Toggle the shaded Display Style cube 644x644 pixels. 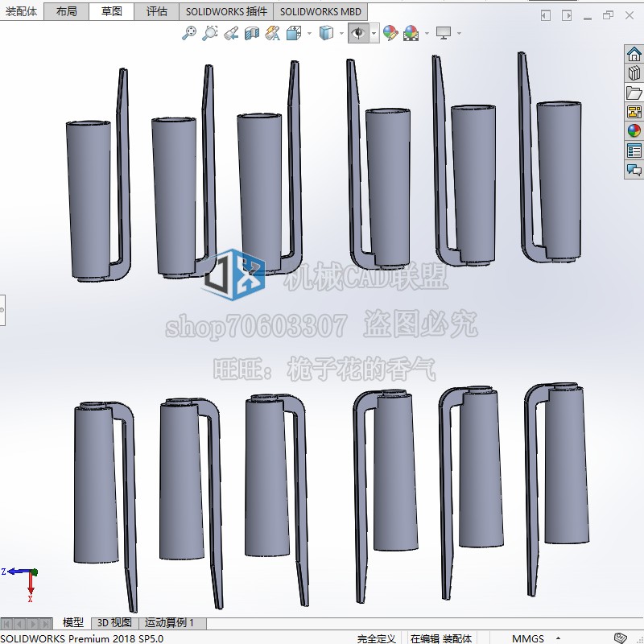point(324,33)
